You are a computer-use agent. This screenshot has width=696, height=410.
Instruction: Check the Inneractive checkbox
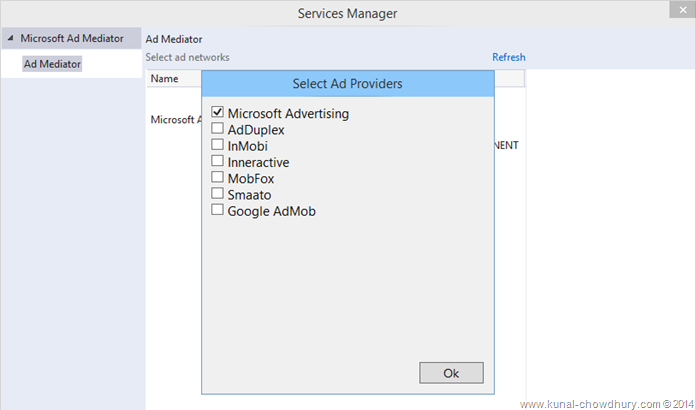[x=217, y=161]
